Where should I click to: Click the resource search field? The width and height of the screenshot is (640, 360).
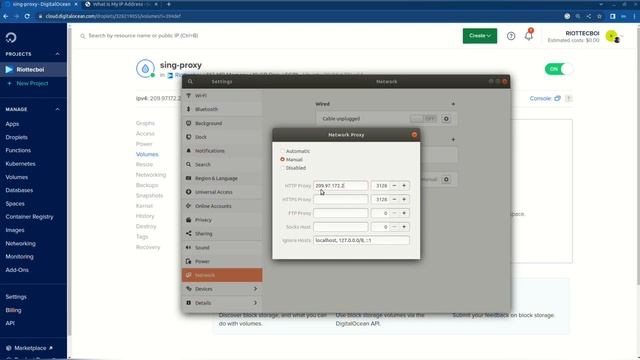143,36
